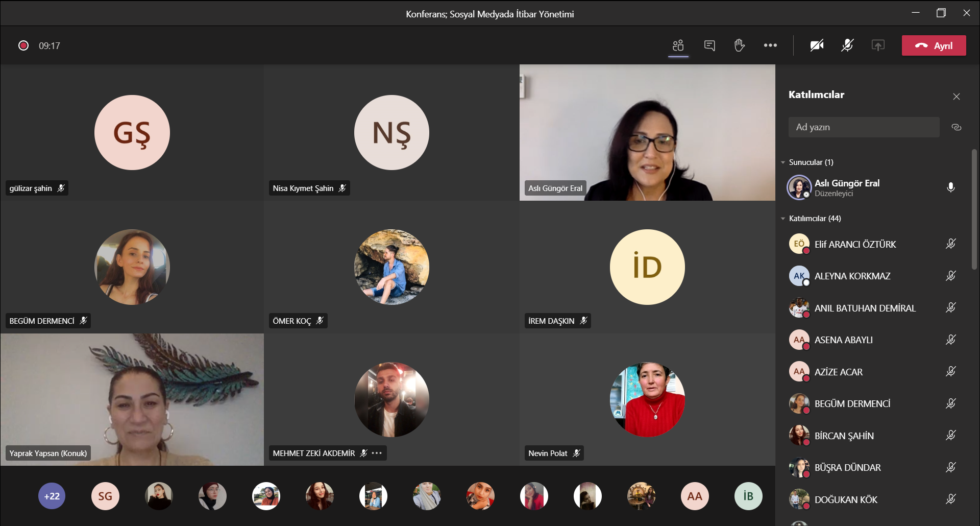Copy the meeting join link icon

click(x=957, y=127)
